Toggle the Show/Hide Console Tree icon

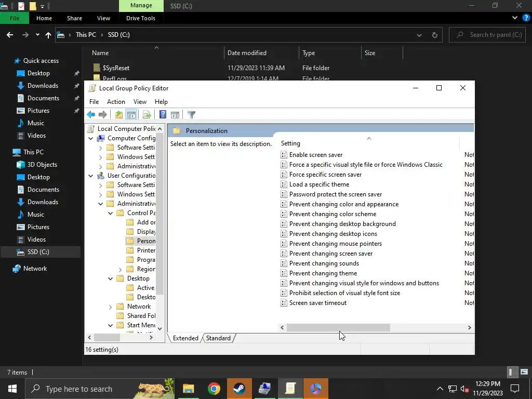pyautogui.click(x=131, y=115)
